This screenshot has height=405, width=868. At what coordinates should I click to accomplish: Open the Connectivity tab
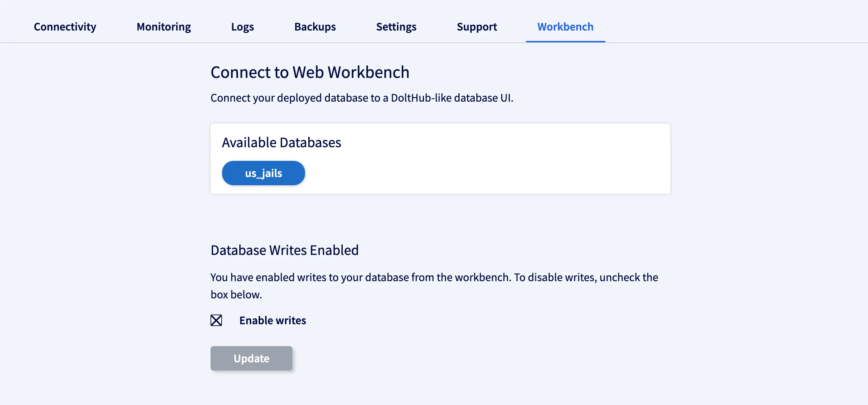pos(65,27)
